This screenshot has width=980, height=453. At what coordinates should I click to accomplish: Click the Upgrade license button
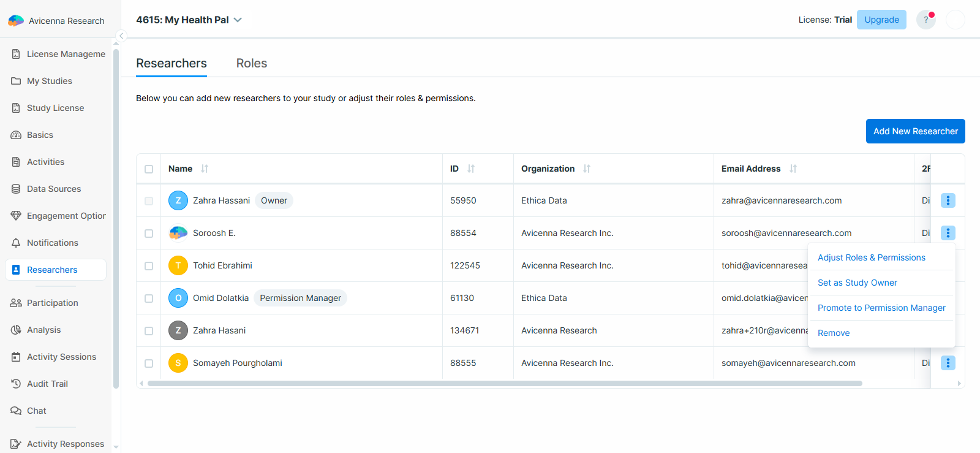tap(881, 20)
